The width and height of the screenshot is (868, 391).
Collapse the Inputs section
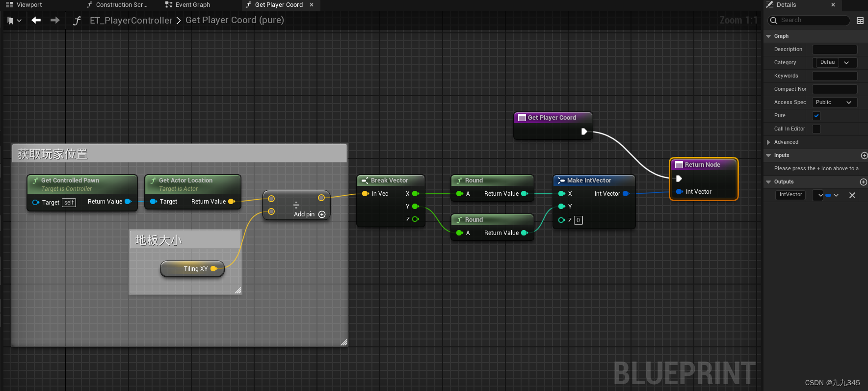tap(768, 156)
